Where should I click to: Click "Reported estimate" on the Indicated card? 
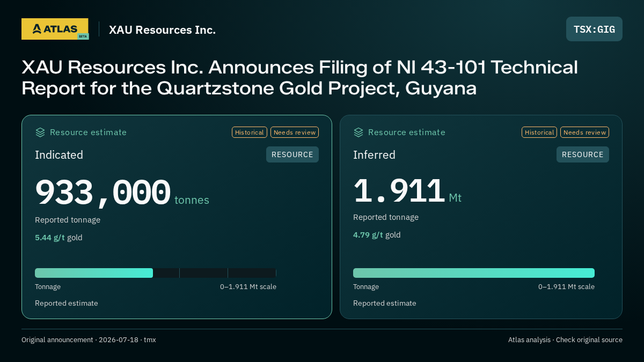pos(67,304)
